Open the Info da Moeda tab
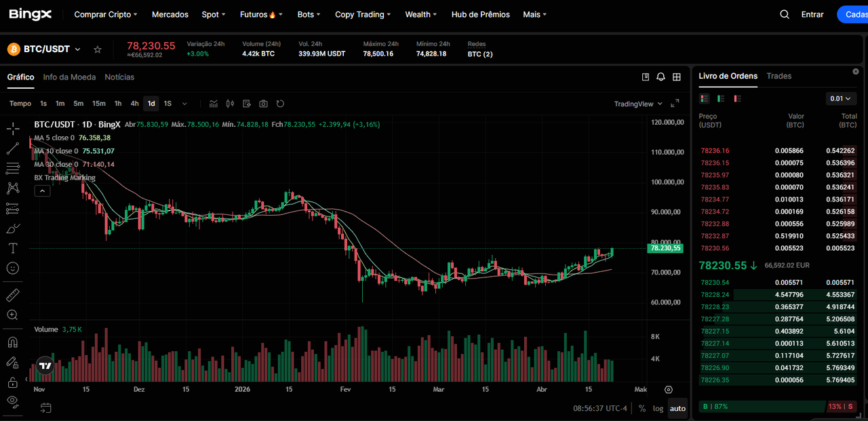Viewport: 868px width, 421px height. tap(69, 77)
